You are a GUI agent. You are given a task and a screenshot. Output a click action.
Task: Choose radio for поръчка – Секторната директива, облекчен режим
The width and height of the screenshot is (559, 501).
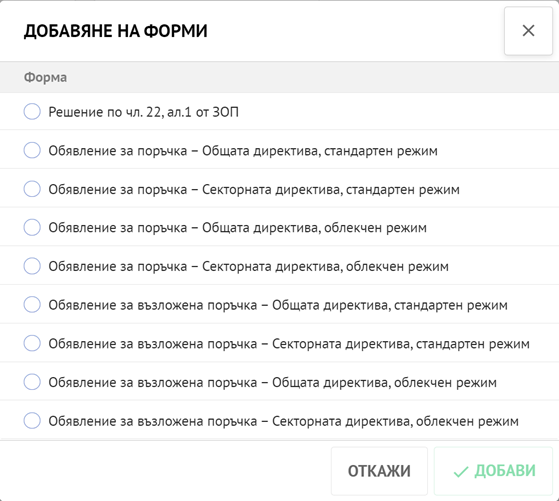[x=32, y=266]
